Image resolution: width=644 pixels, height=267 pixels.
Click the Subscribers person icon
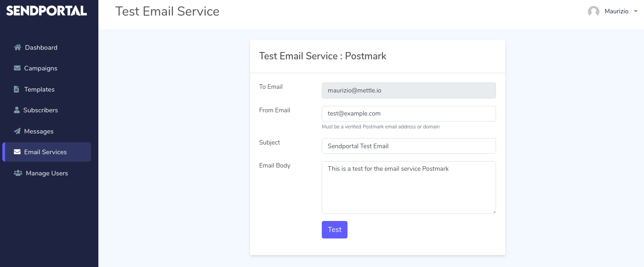pos(17,110)
